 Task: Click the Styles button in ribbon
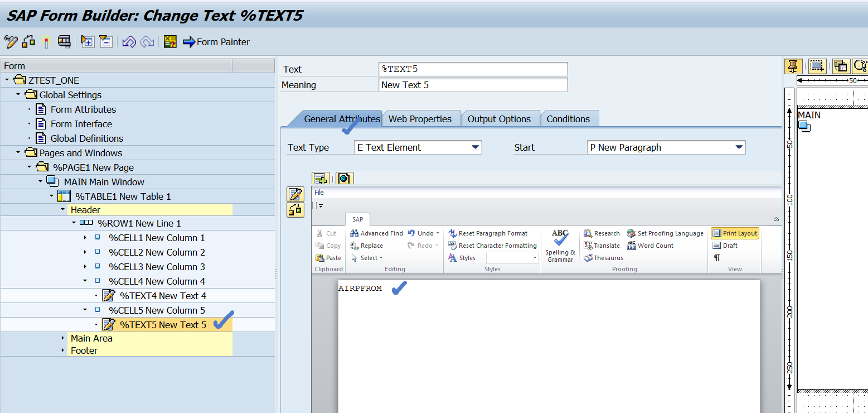[x=462, y=258]
